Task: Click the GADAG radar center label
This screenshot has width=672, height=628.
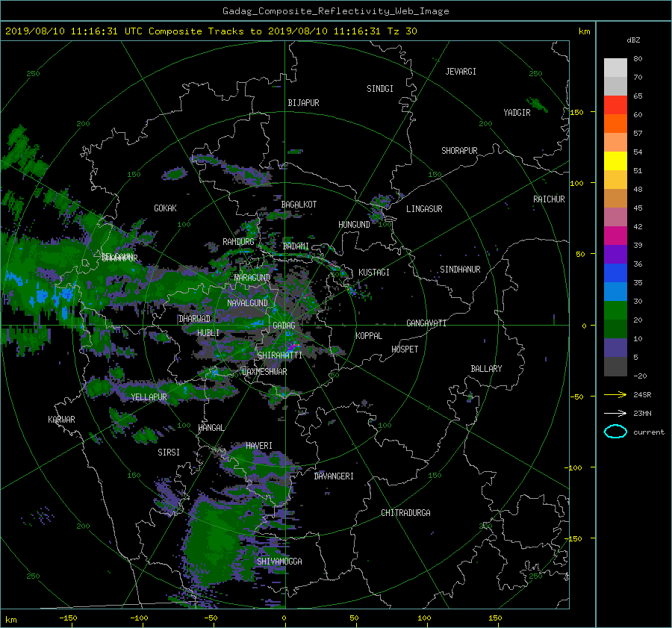Action: click(x=284, y=326)
